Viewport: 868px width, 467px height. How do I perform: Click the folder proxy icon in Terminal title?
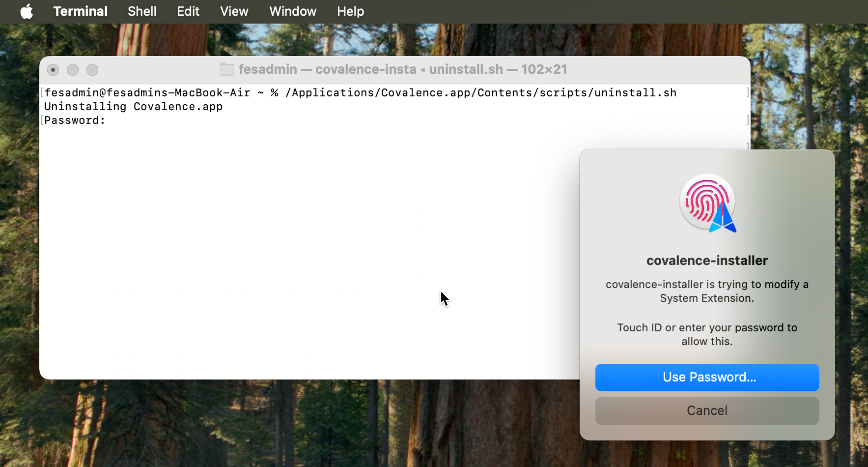[226, 69]
